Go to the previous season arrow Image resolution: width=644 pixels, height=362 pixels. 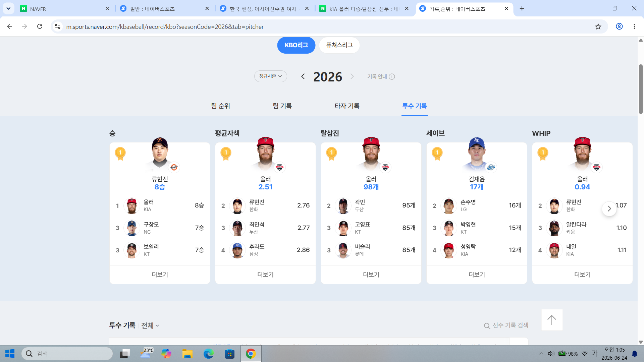(x=303, y=76)
